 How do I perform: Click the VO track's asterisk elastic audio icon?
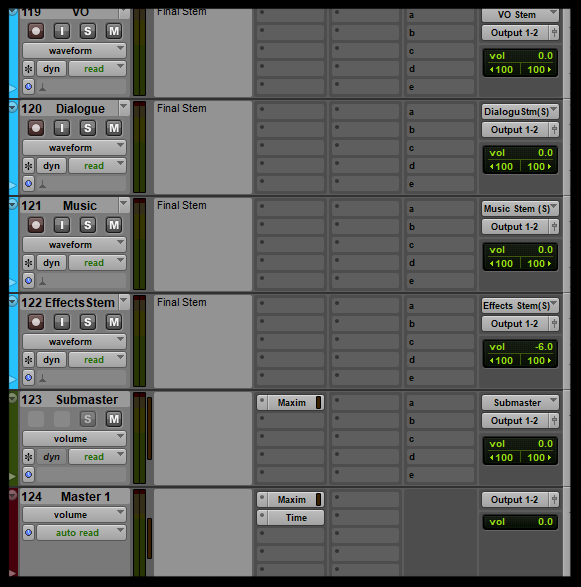pyautogui.click(x=28, y=69)
